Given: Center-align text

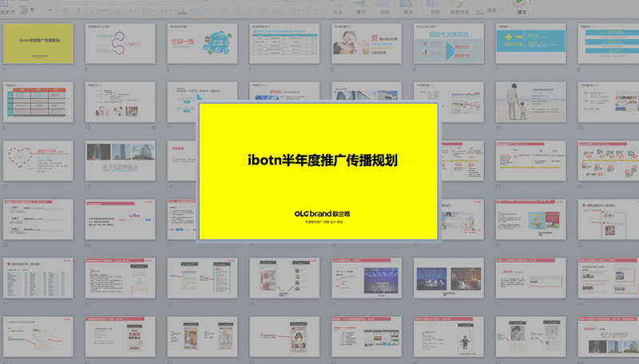Looking at the screenshot, I should tap(237, 10).
